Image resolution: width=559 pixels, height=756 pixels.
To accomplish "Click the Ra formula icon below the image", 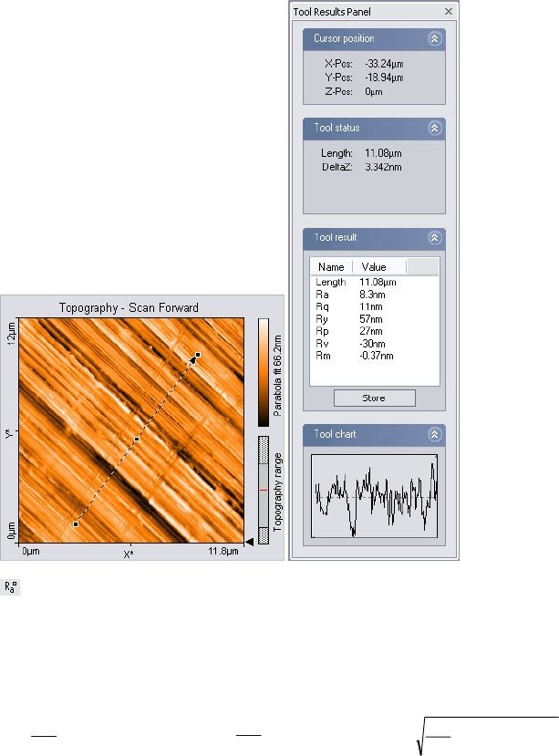I will click(x=10, y=586).
